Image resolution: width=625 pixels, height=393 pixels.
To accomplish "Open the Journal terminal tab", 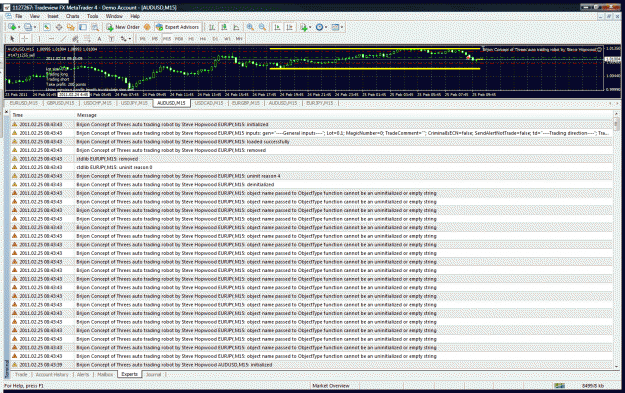I will point(153,374).
